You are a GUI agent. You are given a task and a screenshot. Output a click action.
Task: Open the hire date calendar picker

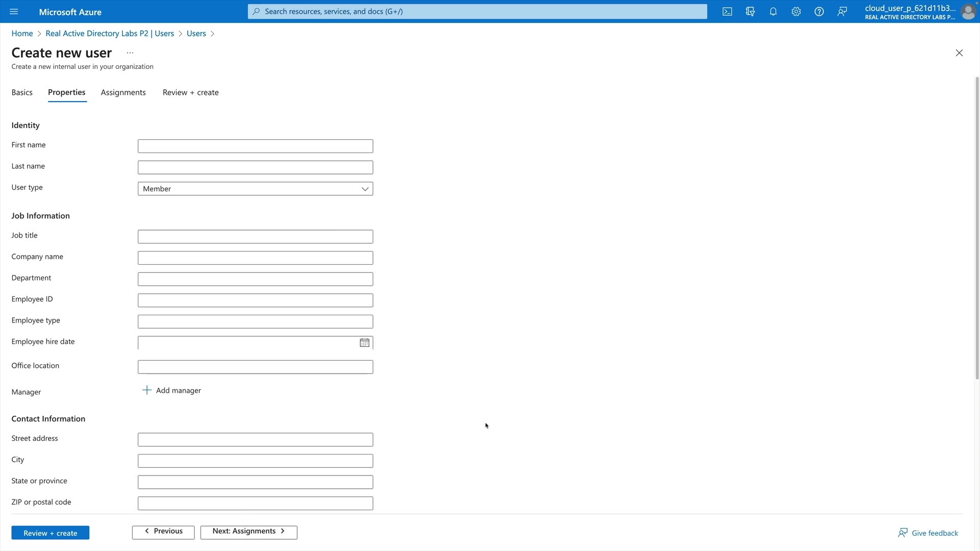coord(364,343)
